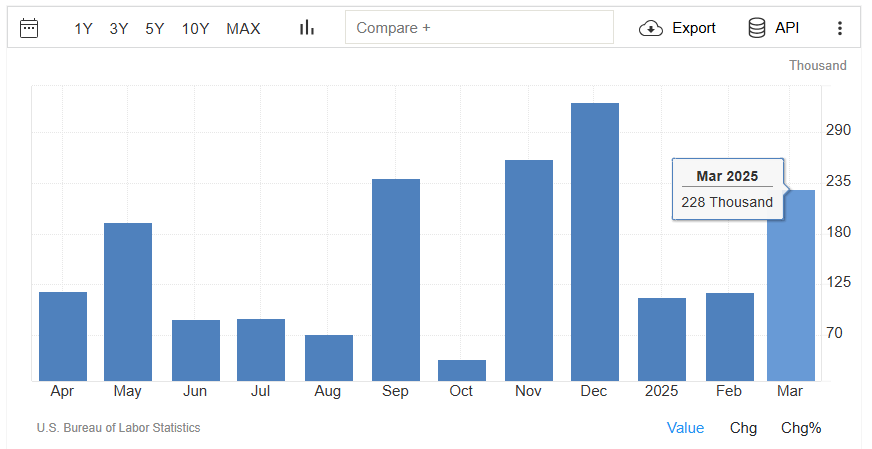Click the 'Dec' x-axis label
The image size is (872, 449).
(x=594, y=391)
